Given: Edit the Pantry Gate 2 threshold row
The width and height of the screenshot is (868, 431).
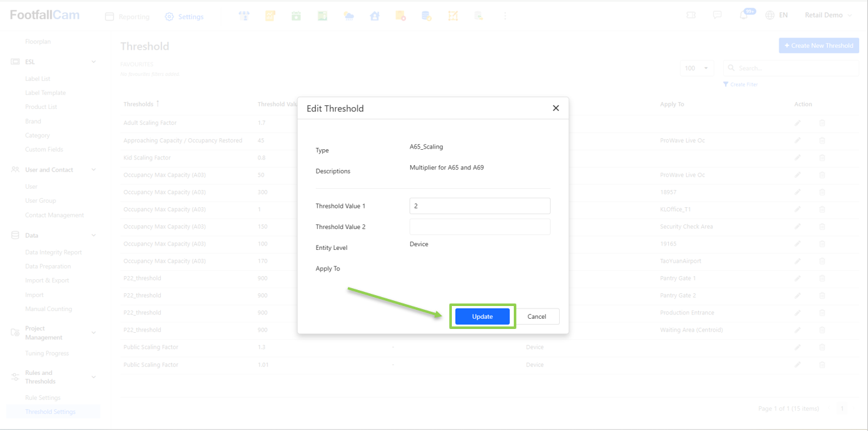Looking at the screenshot, I should [798, 295].
